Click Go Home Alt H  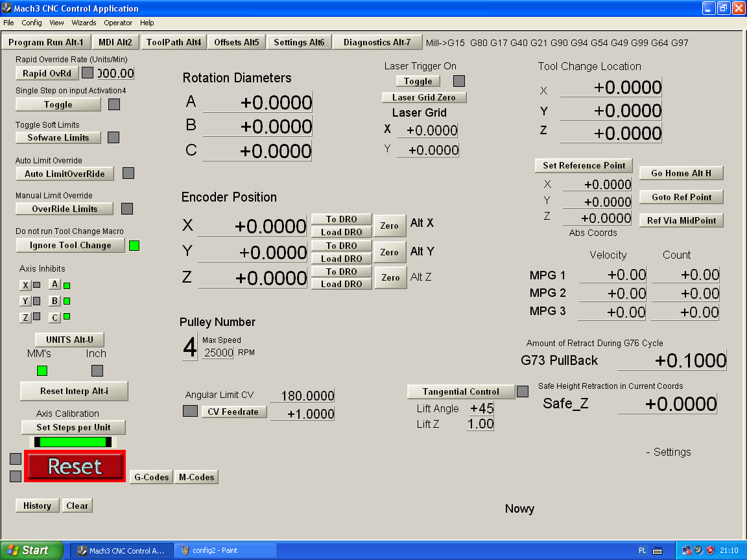point(682,173)
